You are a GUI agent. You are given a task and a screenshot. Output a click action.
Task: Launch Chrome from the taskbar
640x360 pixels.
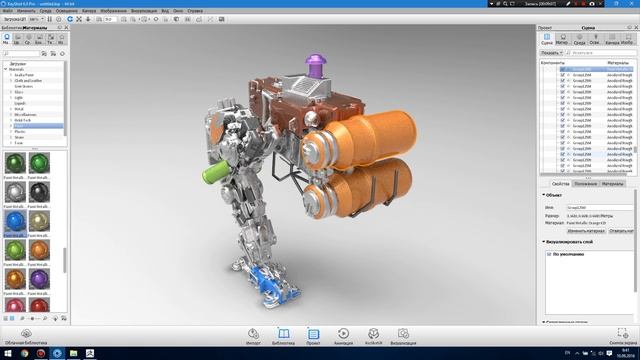click(24, 353)
